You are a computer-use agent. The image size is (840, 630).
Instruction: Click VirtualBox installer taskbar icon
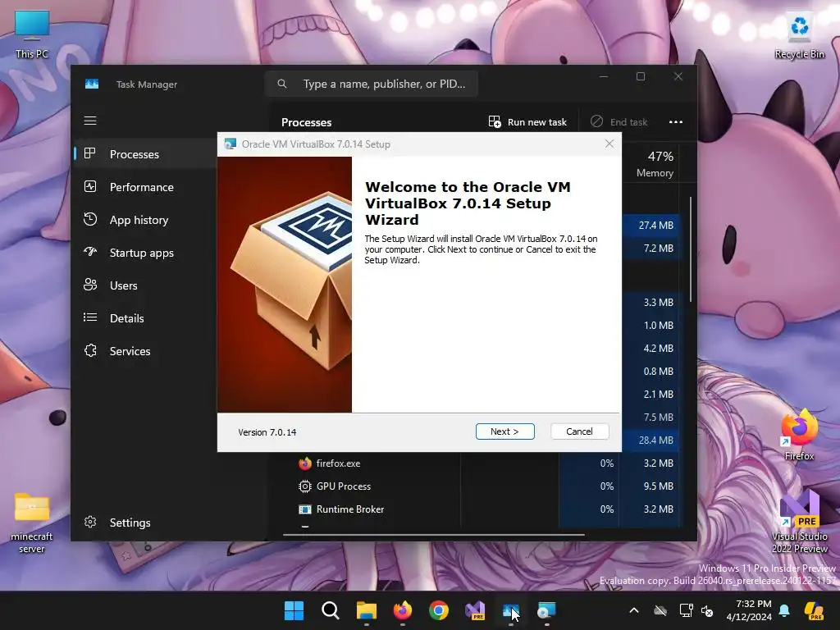(546, 610)
